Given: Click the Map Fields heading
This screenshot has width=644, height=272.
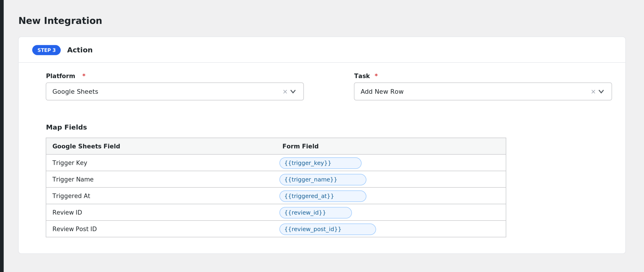Looking at the screenshot, I should point(66,127).
